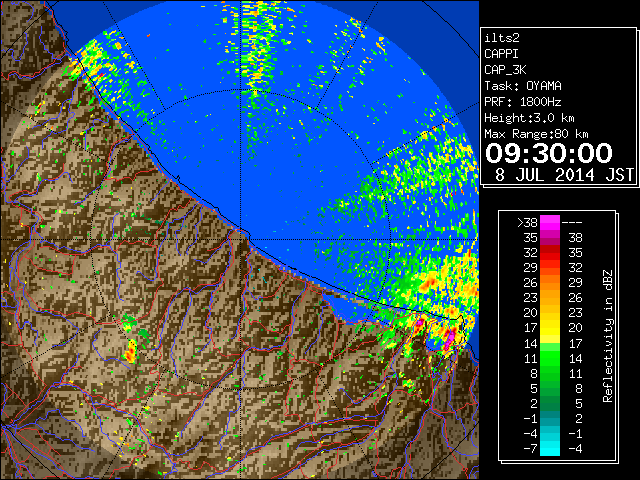
Task: Click the red 32–35 dBZ legend swatch
Action: tap(550, 253)
